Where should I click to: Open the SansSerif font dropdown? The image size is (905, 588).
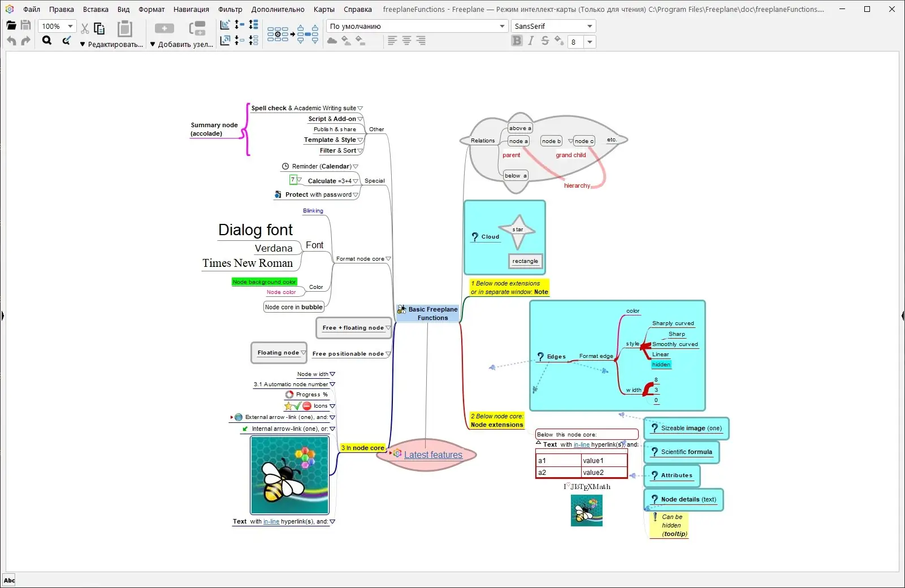click(553, 26)
